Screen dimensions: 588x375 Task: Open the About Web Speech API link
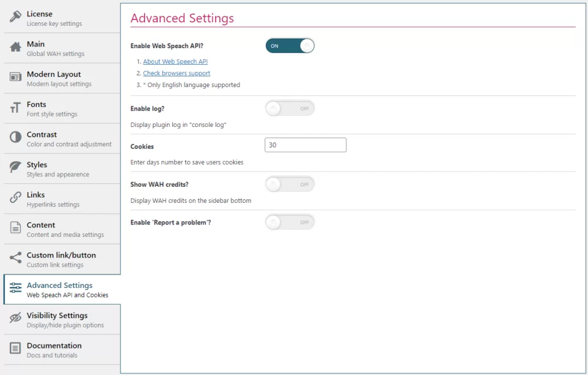[x=175, y=61]
